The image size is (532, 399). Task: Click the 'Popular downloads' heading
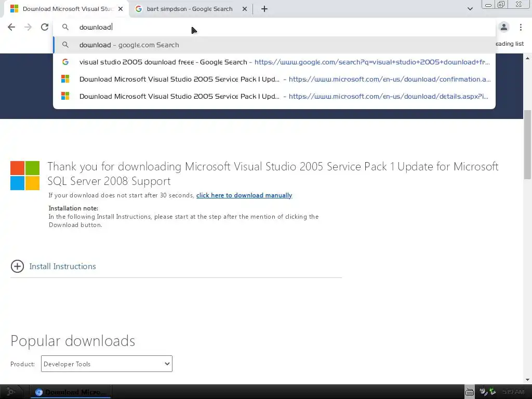point(73,341)
